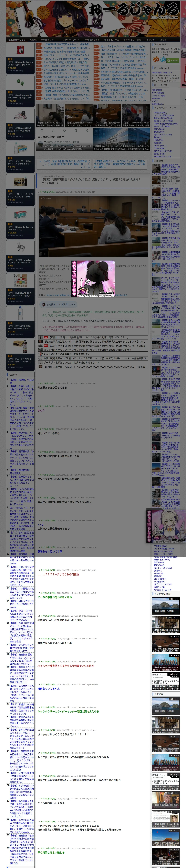The width and height of the screenshot is (186, 868).
Task: Open top-list headline 16歳強盗殺人犯「いつ出れるの？」
Action: [123, 97]
